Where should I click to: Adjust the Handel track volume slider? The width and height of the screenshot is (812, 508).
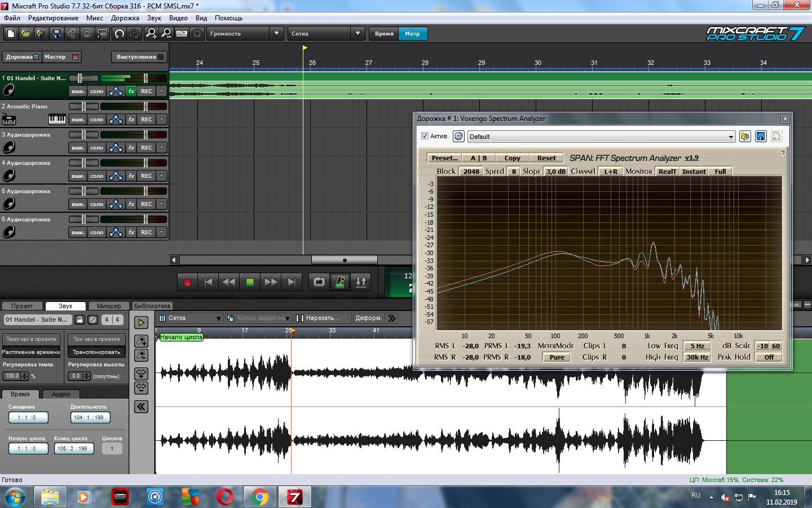145,78
